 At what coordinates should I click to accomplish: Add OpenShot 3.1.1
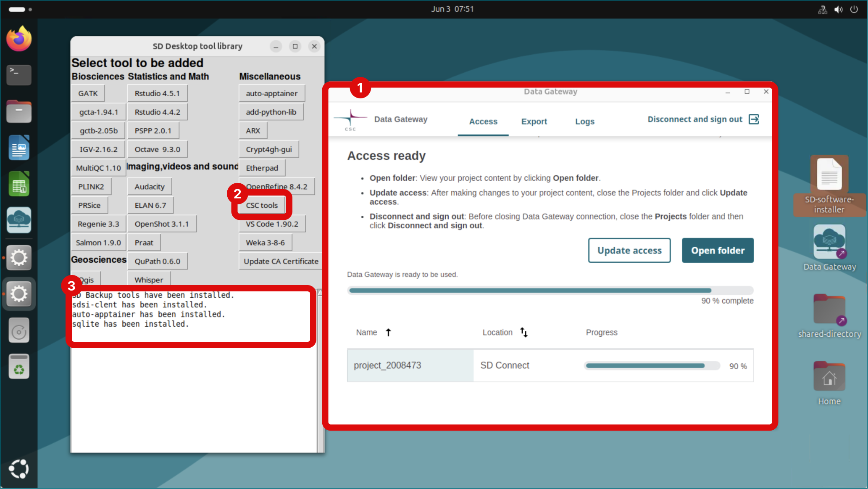162,224
